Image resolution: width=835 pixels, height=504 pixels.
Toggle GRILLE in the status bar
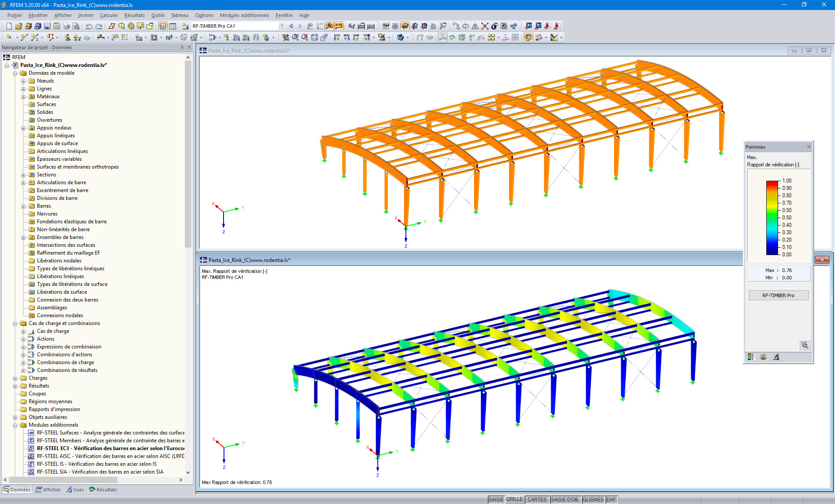coord(514,499)
